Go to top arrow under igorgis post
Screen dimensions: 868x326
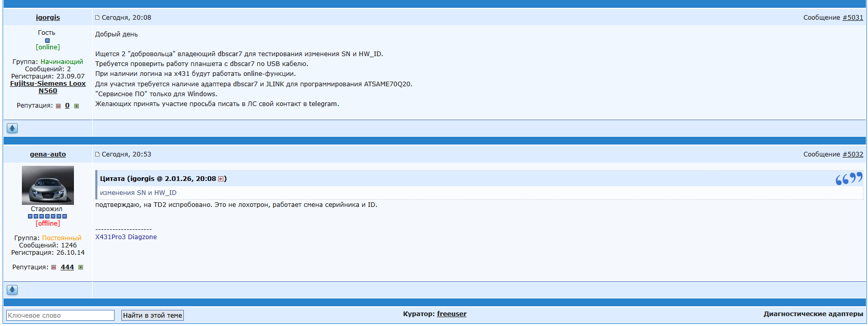click(x=12, y=128)
